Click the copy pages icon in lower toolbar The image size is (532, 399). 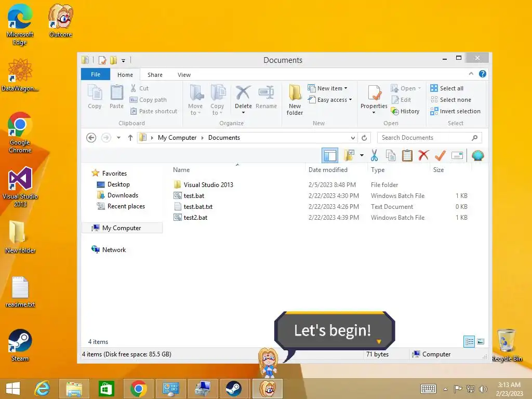tap(391, 155)
